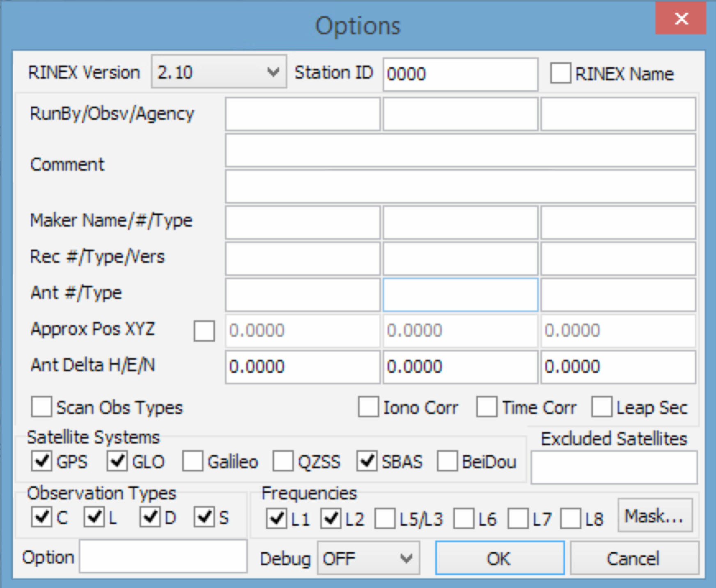Click the Excluded Satellites input field
Image resolution: width=716 pixels, height=588 pixels.
[614, 467]
